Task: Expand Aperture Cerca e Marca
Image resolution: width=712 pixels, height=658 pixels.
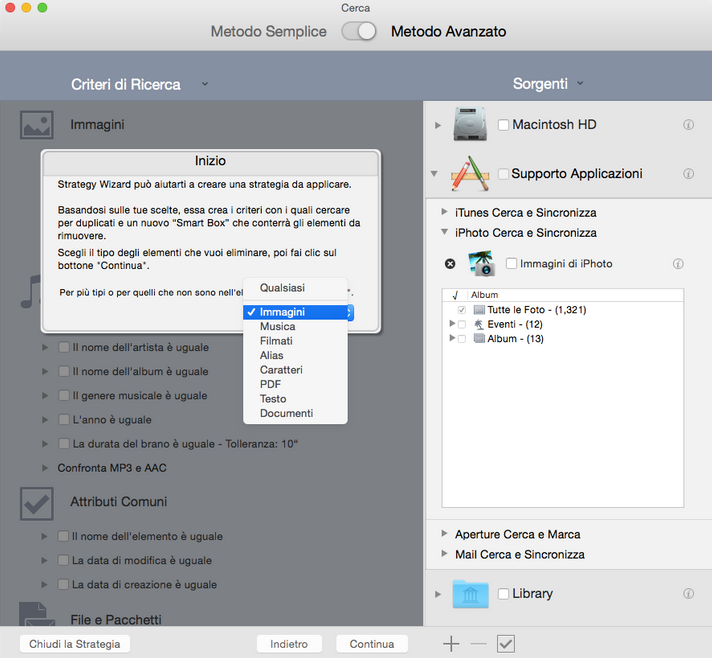Action: [x=445, y=534]
